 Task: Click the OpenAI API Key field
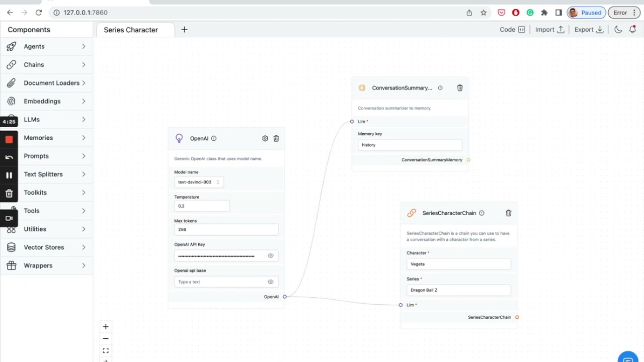pos(226,256)
